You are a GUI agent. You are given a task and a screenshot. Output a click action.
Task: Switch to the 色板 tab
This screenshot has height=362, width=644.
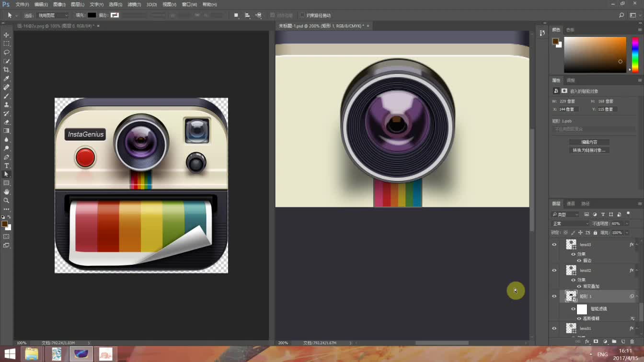point(570,30)
